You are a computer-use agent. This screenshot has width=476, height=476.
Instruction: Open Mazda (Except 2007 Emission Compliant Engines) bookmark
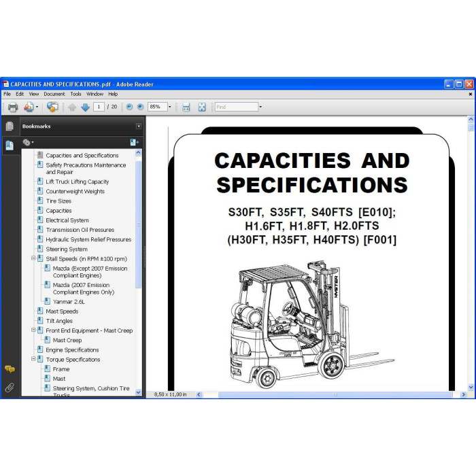(x=90, y=272)
